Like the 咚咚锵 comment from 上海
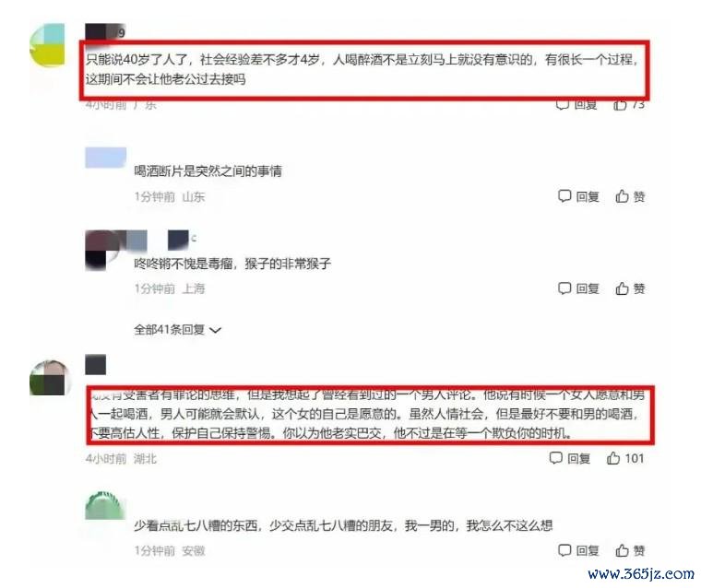The height and width of the screenshot is (588, 701). click(x=630, y=288)
